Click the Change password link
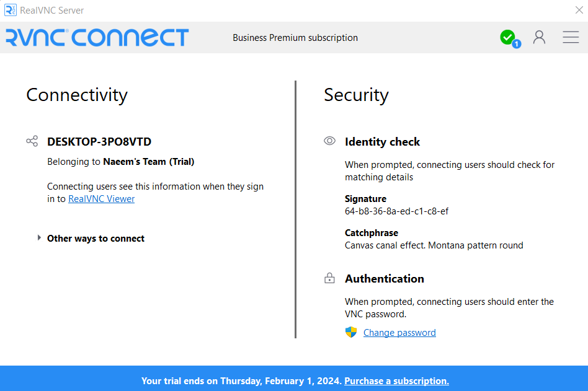Image resolution: width=588 pixels, height=391 pixels. coord(399,332)
